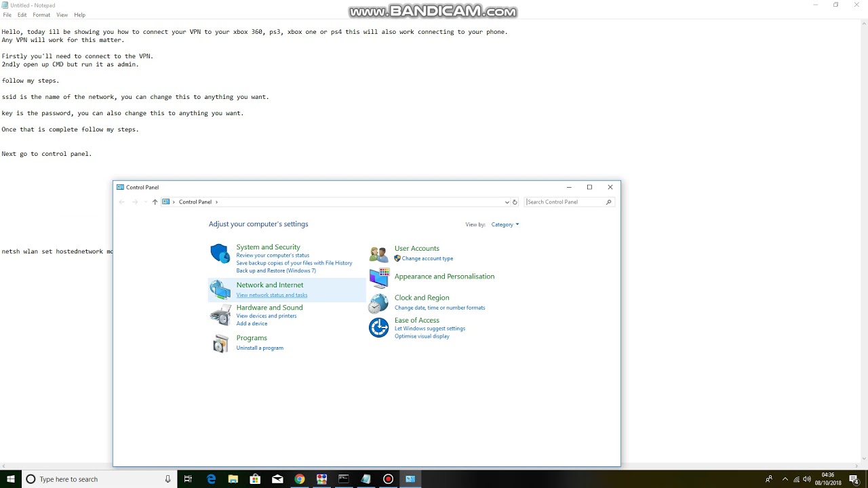Image resolution: width=868 pixels, height=488 pixels.
Task: Click Save backup copies with File History
Action: 294,263
